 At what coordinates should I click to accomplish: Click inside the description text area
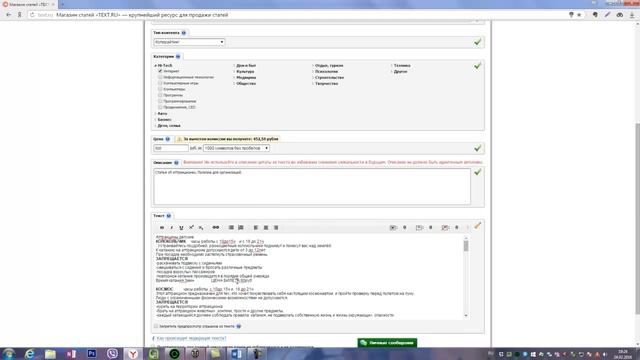[x=312, y=187]
